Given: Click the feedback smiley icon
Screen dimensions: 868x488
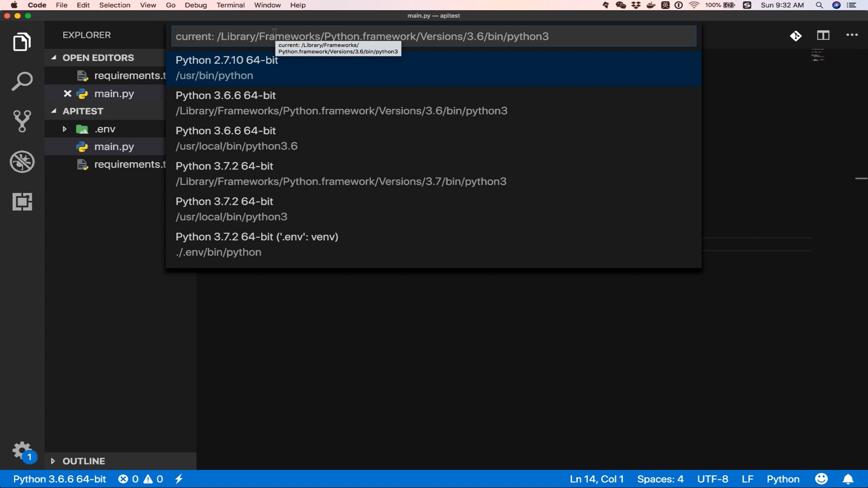Looking at the screenshot, I should tap(821, 479).
